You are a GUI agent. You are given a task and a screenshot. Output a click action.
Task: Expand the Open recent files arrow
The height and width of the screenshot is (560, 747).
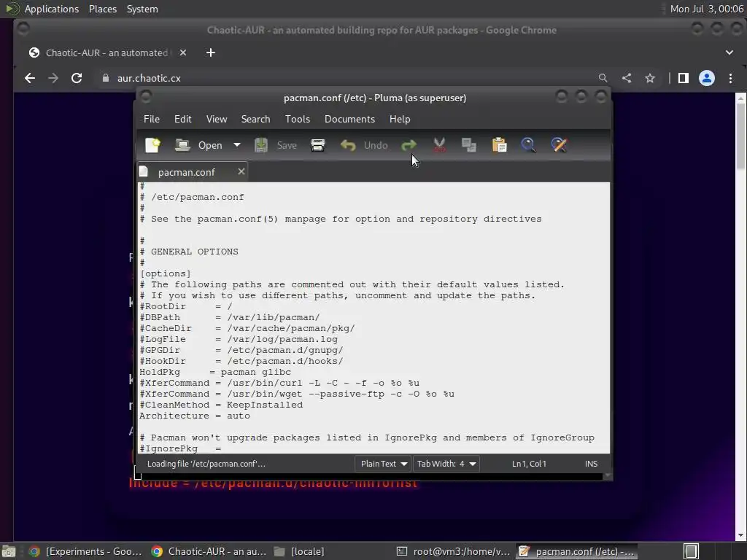(x=237, y=145)
